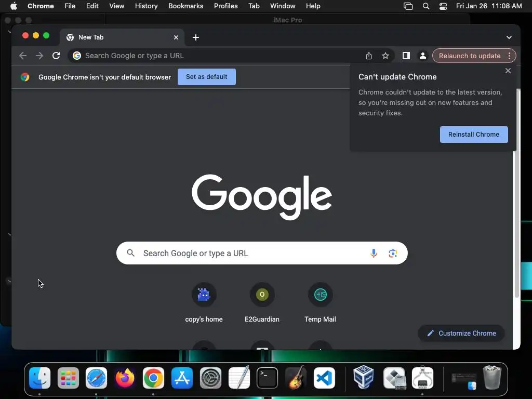Go forward with the forward arrow
Viewport: 532px width, 399px height.
pyautogui.click(x=39, y=56)
